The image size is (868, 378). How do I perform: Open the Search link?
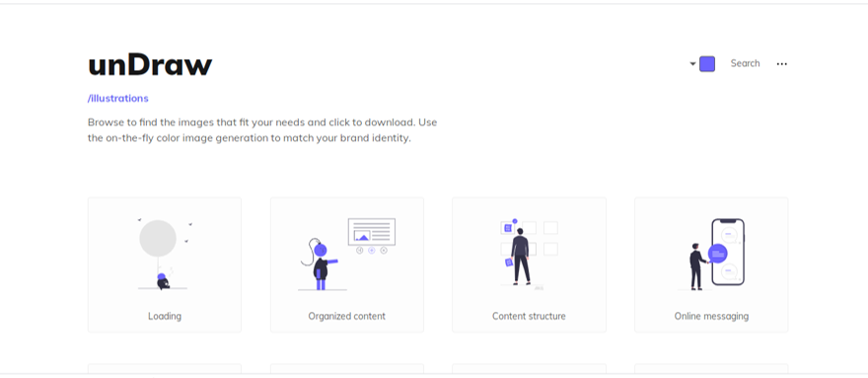pos(745,63)
